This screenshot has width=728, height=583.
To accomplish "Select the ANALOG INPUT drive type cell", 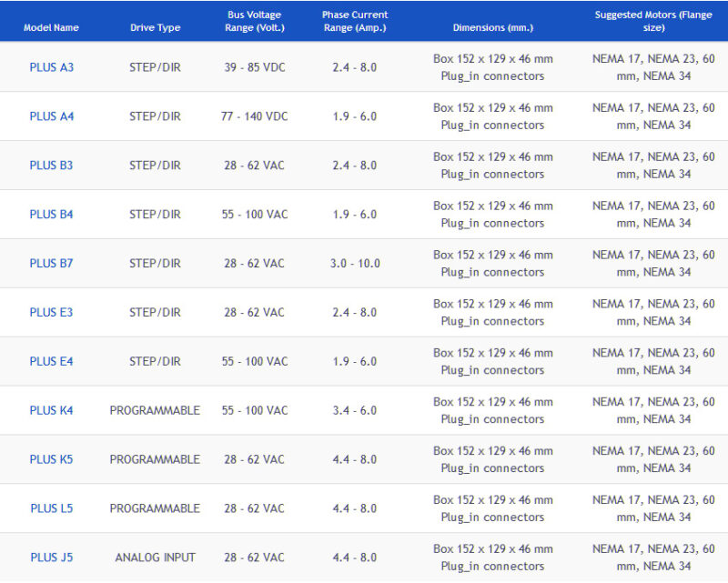I will [155, 558].
